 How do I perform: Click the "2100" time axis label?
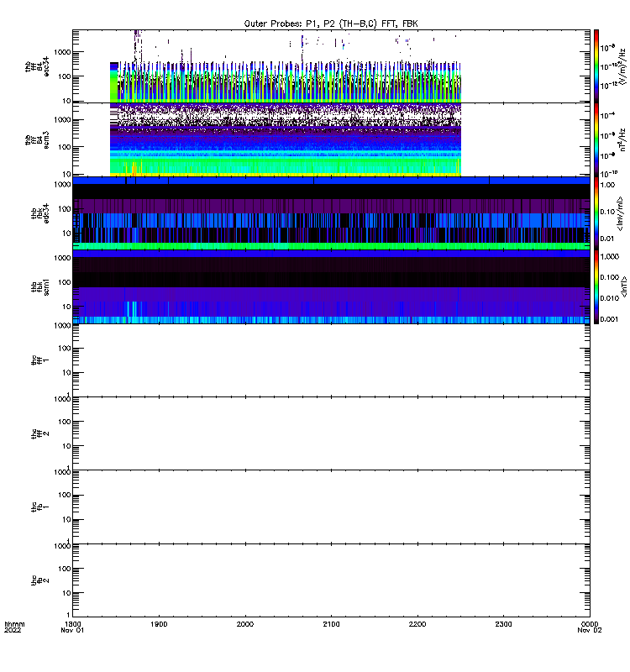click(331, 624)
